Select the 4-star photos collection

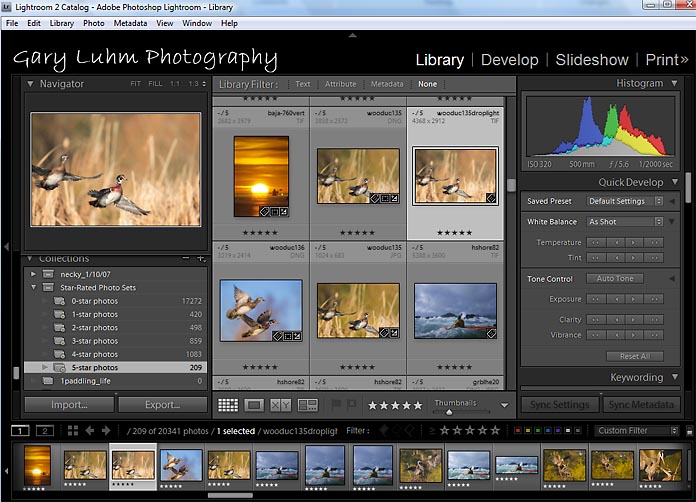pos(115,354)
